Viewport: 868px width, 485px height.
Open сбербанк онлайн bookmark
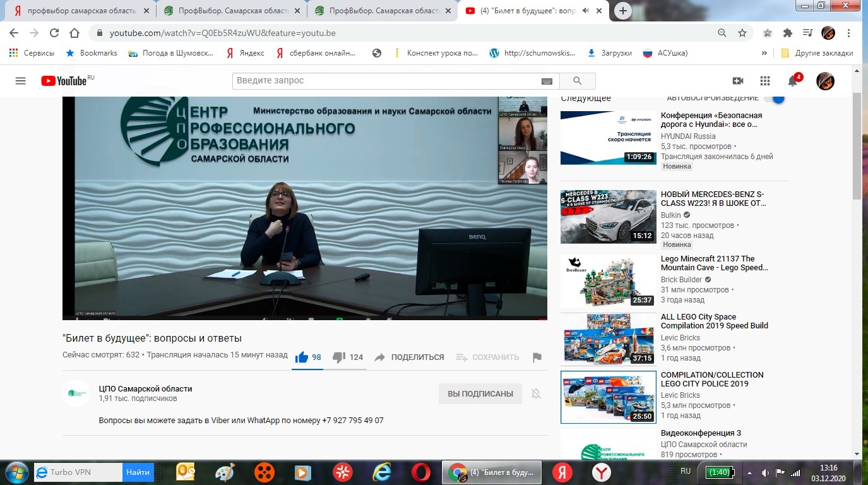[x=316, y=53]
